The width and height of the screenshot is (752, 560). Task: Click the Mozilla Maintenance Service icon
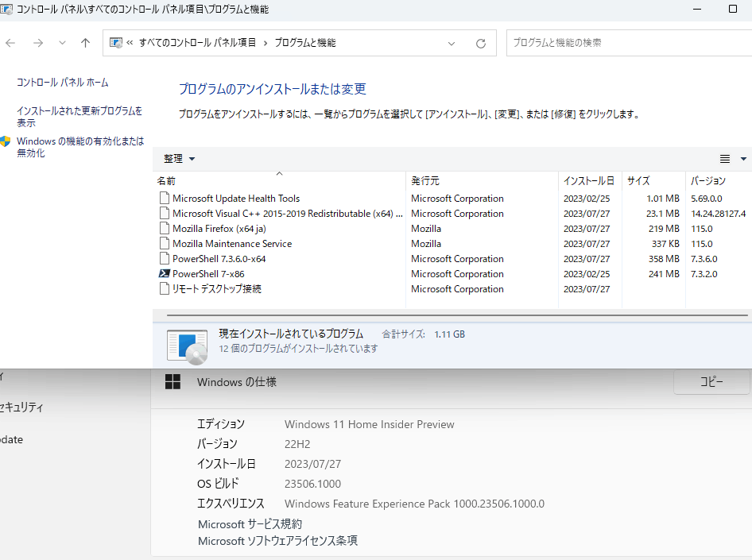(x=164, y=243)
